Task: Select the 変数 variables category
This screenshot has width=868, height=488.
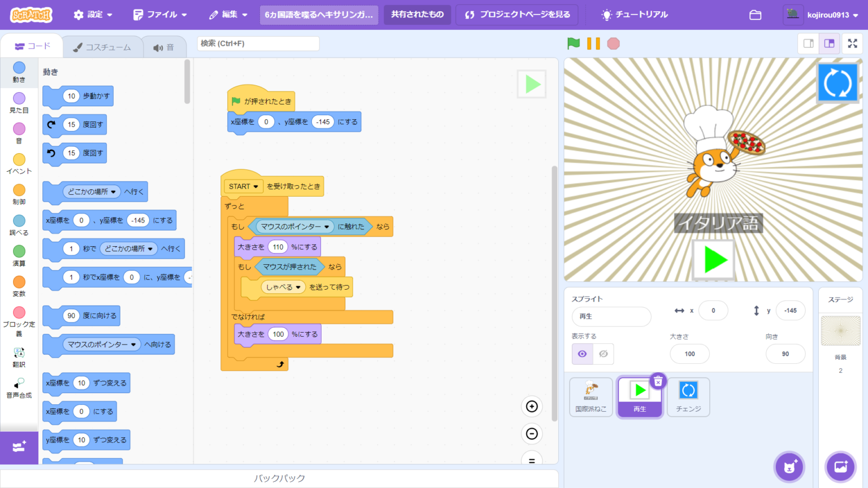Action: (x=19, y=286)
